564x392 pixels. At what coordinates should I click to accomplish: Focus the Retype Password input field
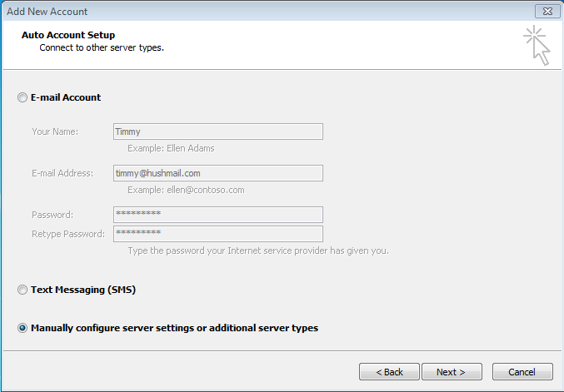[x=218, y=234]
